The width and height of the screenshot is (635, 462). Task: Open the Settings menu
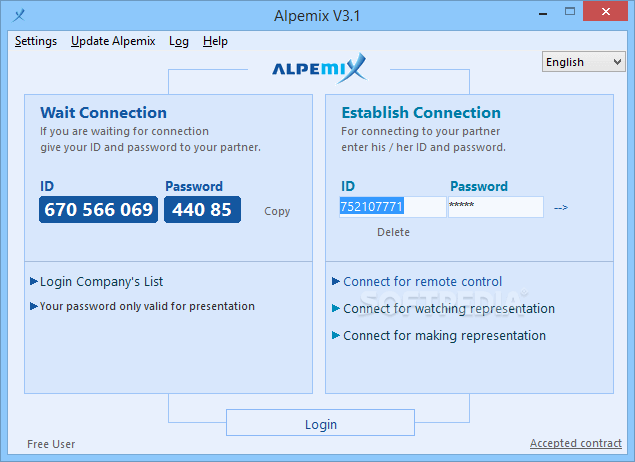click(36, 41)
